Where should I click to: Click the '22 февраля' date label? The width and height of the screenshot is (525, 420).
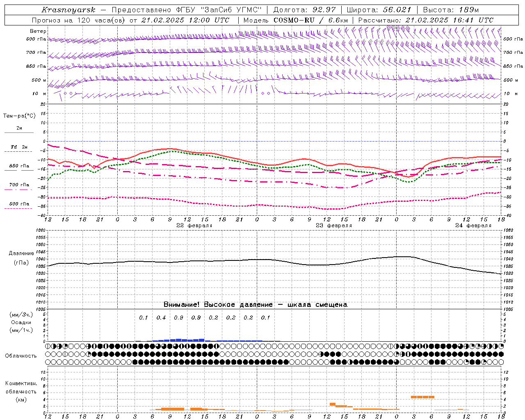click(x=194, y=226)
